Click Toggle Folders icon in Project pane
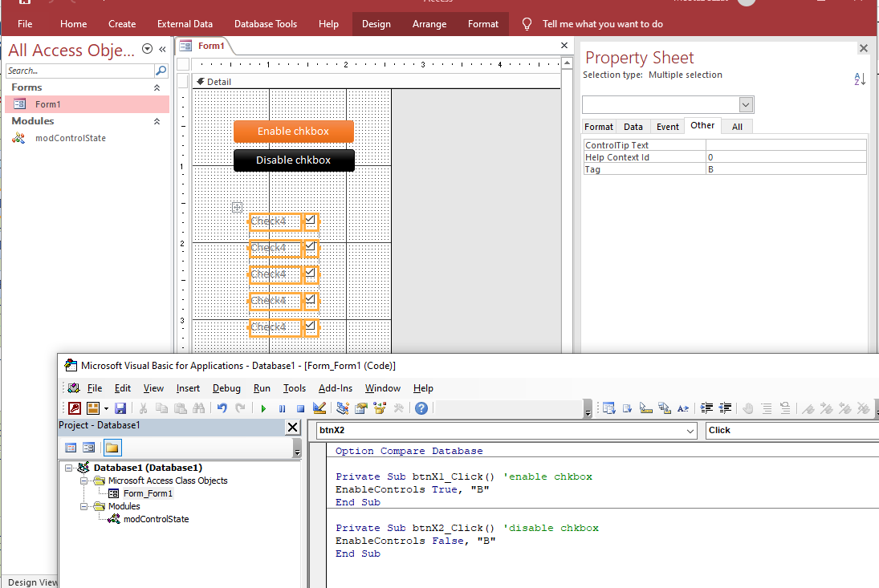Image resolution: width=879 pixels, height=588 pixels. tap(112, 448)
